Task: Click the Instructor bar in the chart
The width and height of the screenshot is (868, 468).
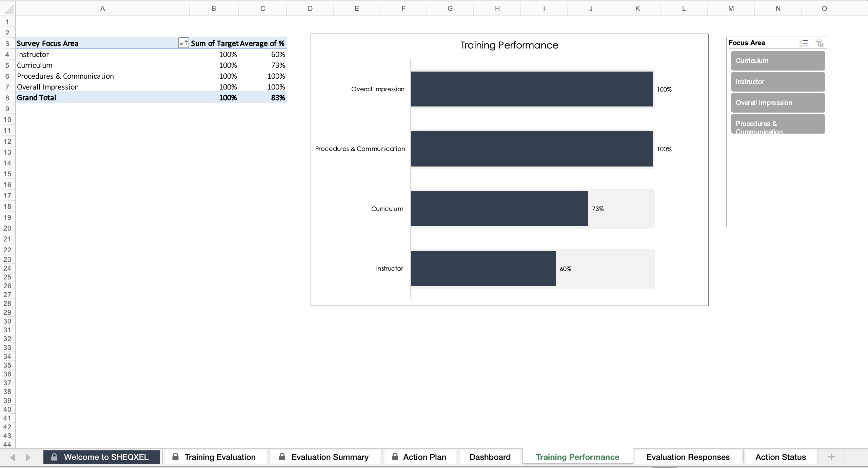Action: pyautogui.click(x=483, y=269)
